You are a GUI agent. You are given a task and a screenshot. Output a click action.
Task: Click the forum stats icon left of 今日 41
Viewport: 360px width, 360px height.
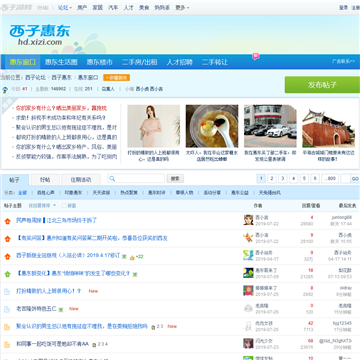pos(5,90)
